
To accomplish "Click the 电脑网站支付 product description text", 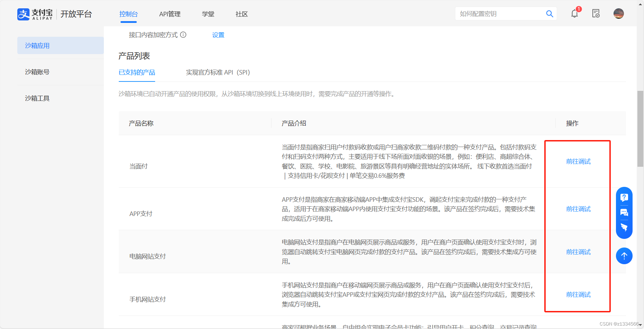I will 409,252.
